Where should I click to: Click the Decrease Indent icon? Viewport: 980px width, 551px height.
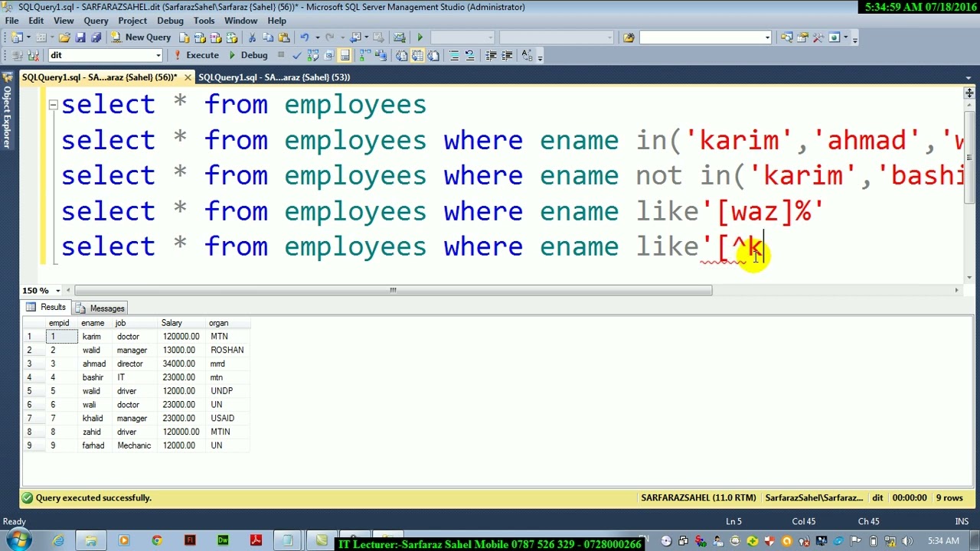pos(491,55)
